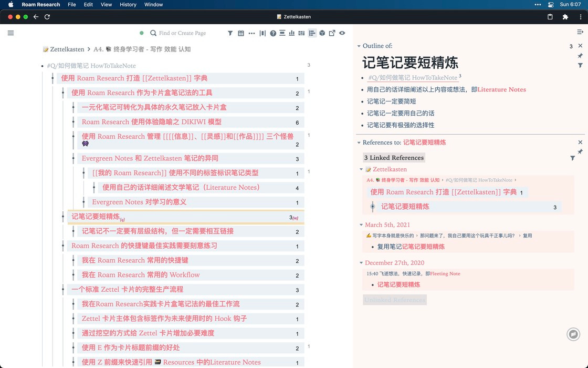
Task: Open the Roam Research app menu
Action: [41, 5]
